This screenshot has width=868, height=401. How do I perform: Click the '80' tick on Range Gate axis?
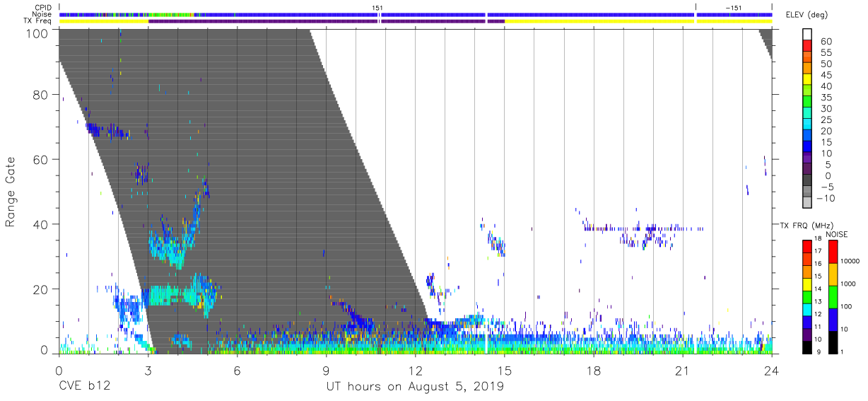click(x=42, y=94)
